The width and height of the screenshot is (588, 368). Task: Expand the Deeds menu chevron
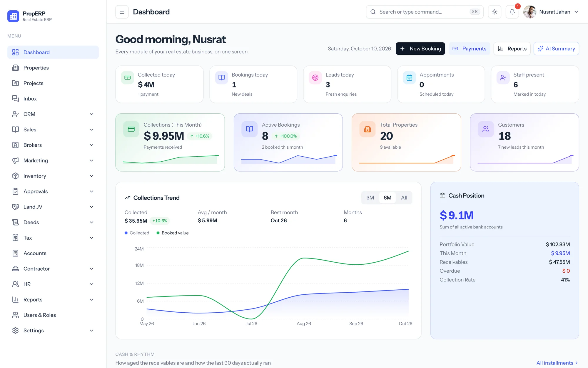pyautogui.click(x=91, y=222)
